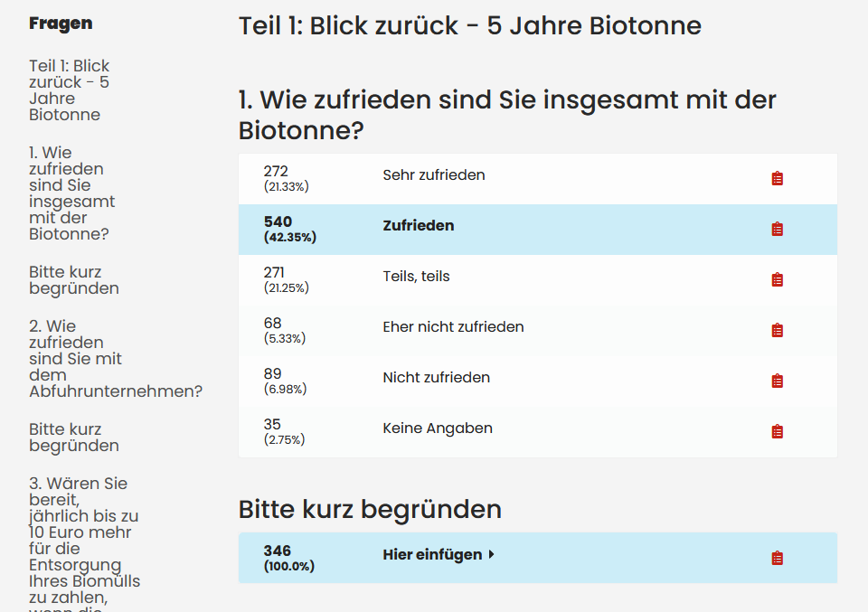Select the highlighted Zufrieden answer label
The width and height of the screenshot is (868, 612).
(x=419, y=226)
